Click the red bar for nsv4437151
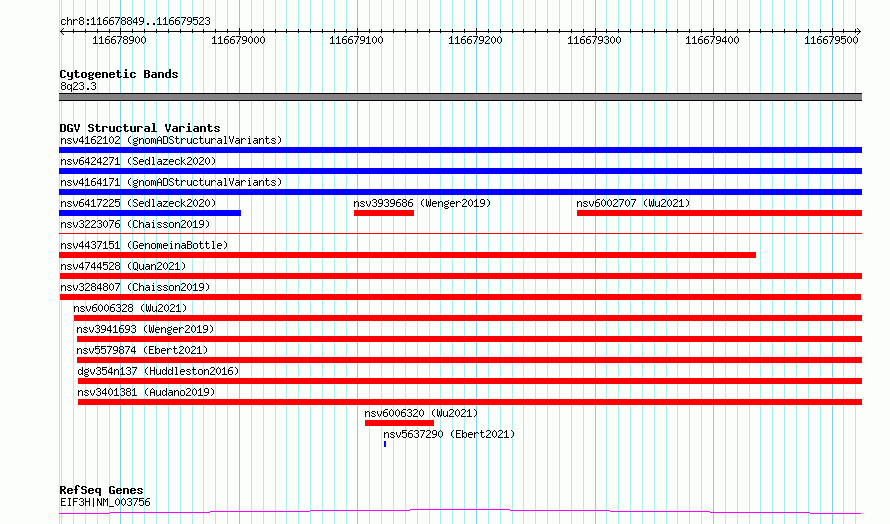This screenshot has width=890, height=524. point(408,255)
